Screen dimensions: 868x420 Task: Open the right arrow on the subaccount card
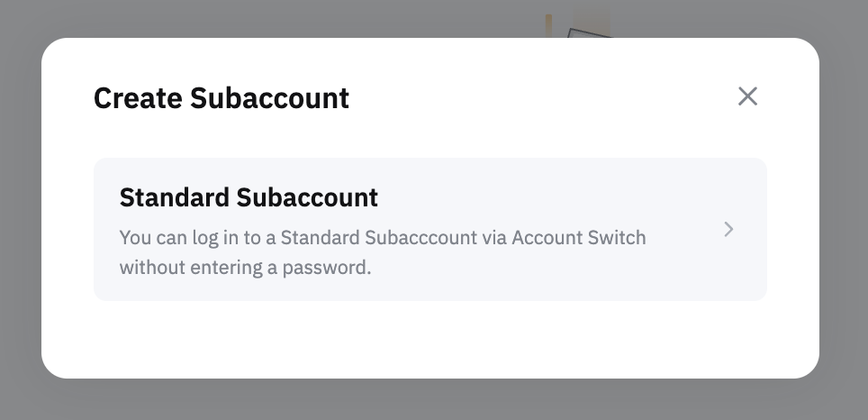729,230
